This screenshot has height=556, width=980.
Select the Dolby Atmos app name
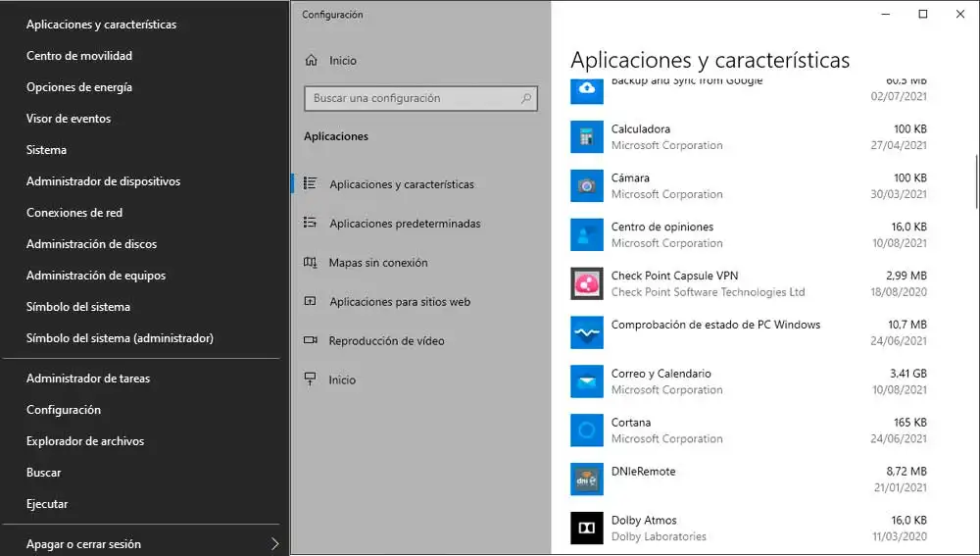[644, 520]
